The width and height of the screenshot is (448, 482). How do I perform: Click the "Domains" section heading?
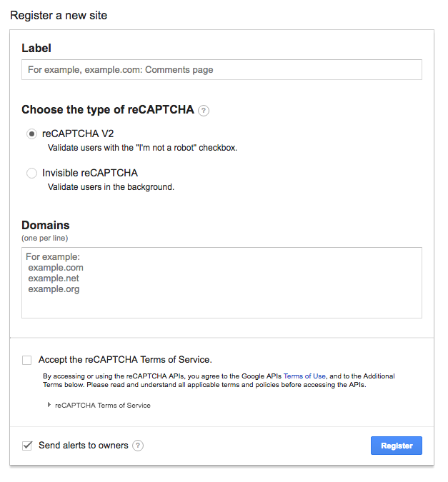[46, 226]
